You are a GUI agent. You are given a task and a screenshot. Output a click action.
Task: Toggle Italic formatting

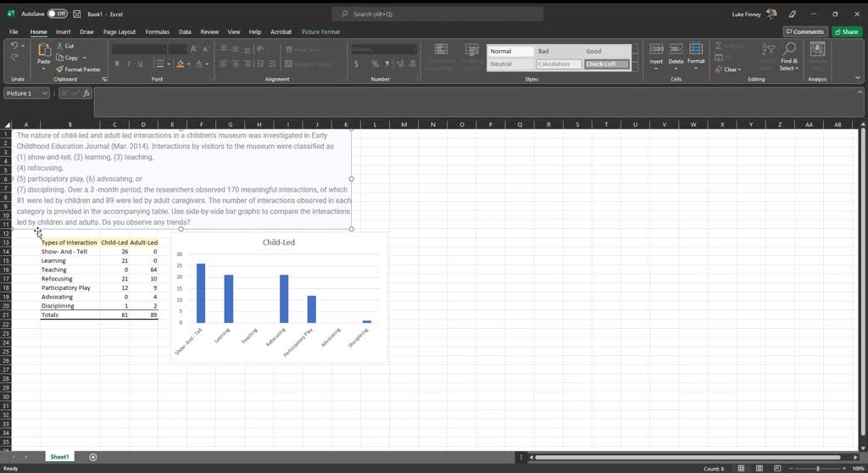[129, 64]
